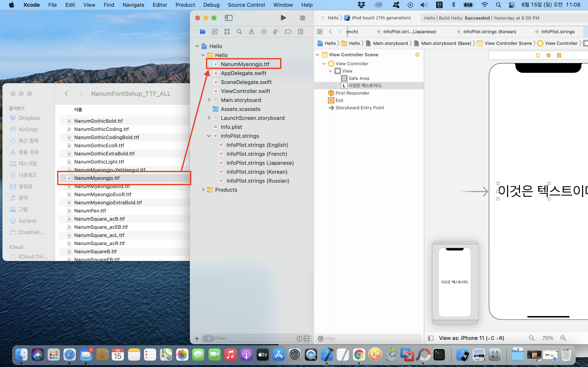
Task: Open the Product menu
Action: click(x=185, y=5)
